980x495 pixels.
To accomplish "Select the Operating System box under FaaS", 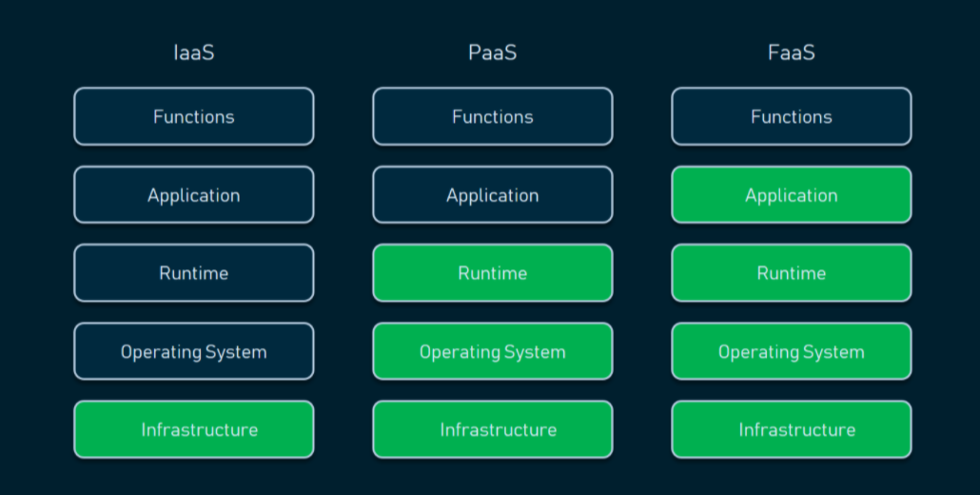I will pyautogui.click(x=792, y=351).
